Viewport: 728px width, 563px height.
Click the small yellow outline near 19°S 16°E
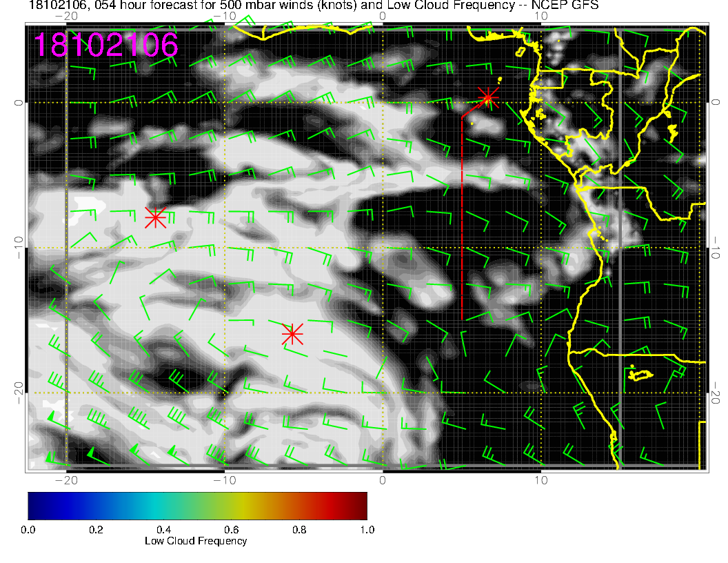point(640,375)
